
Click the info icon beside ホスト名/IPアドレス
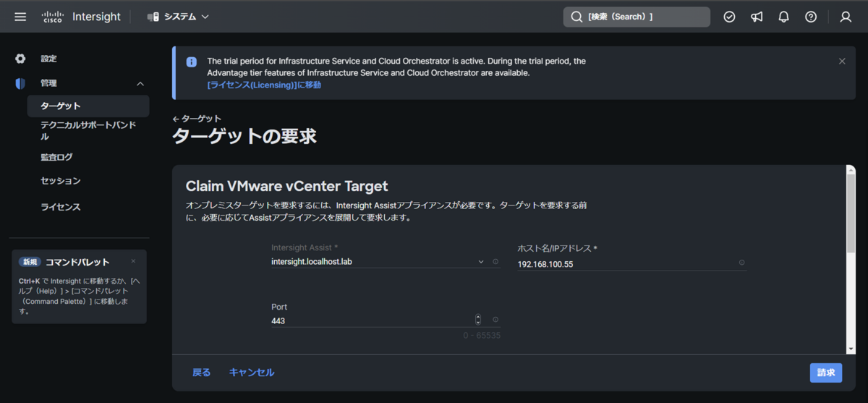(x=741, y=263)
